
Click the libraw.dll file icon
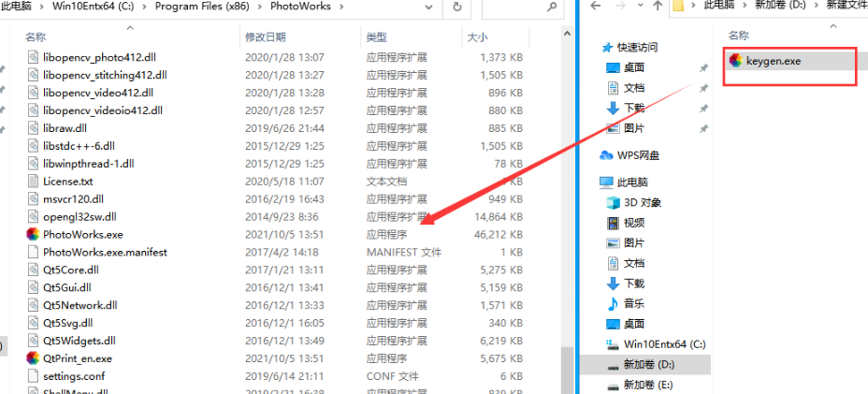click(34, 128)
